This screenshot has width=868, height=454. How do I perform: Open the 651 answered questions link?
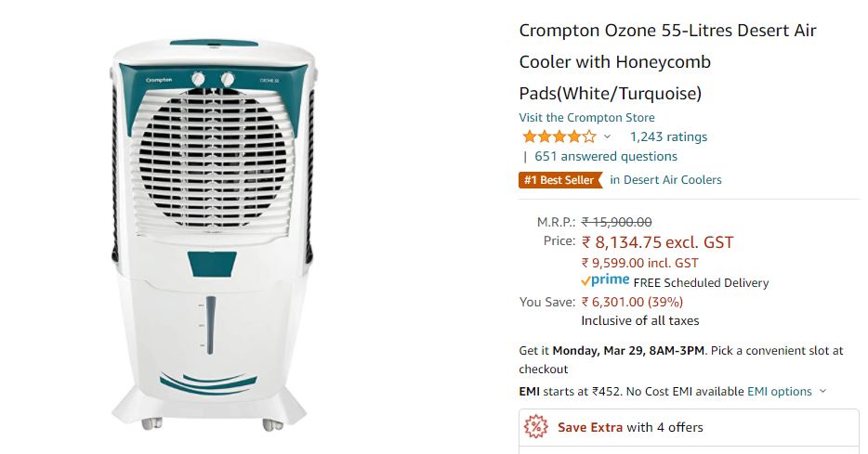606,157
